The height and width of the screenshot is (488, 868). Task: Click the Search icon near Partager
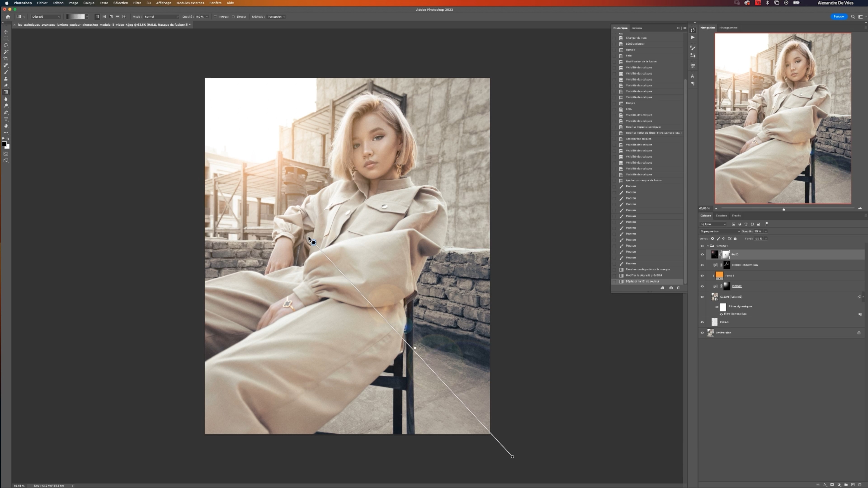pos(853,16)
